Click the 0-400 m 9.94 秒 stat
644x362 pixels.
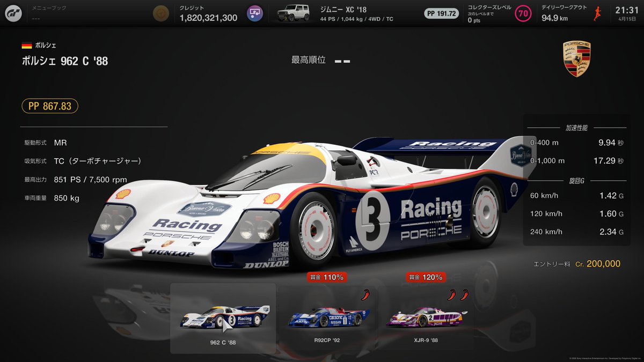[x=576, y=143]
